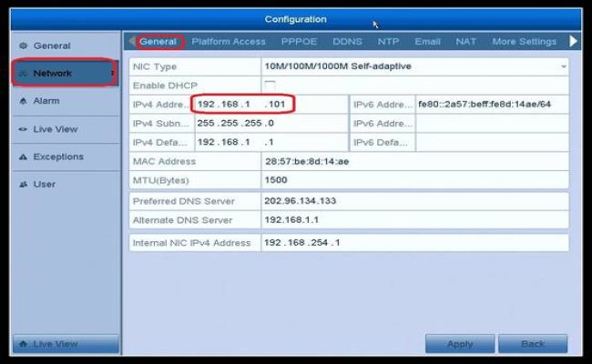Edit the IPv4 Address field

click(x=243, y=105)
